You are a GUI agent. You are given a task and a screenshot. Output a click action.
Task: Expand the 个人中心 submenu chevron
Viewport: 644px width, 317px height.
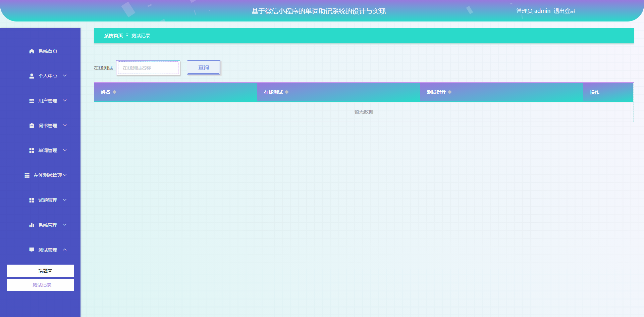(x=65, y=76)
